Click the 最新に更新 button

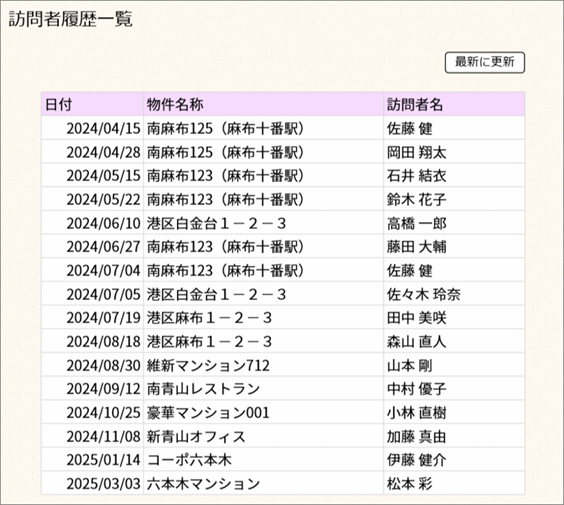pyautogui.click(x=485, y=63)
